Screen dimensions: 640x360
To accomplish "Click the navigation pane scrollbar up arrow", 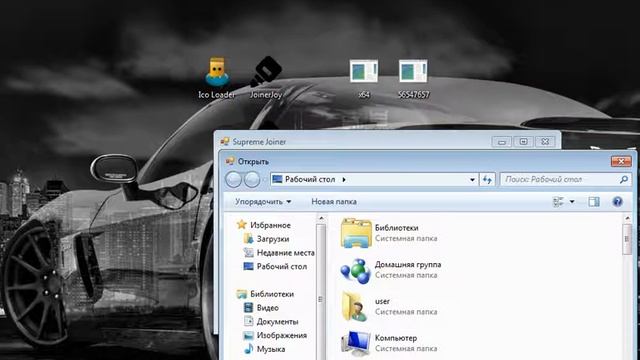I will click(x=321, y=219).
